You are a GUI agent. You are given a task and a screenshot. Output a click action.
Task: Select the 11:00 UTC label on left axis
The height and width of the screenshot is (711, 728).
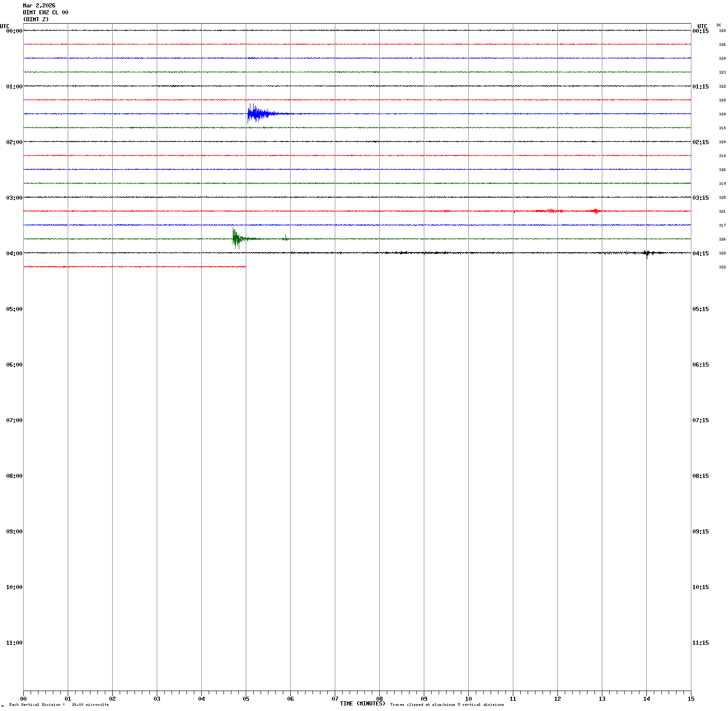pyautogui.click(x=14, y=643)
